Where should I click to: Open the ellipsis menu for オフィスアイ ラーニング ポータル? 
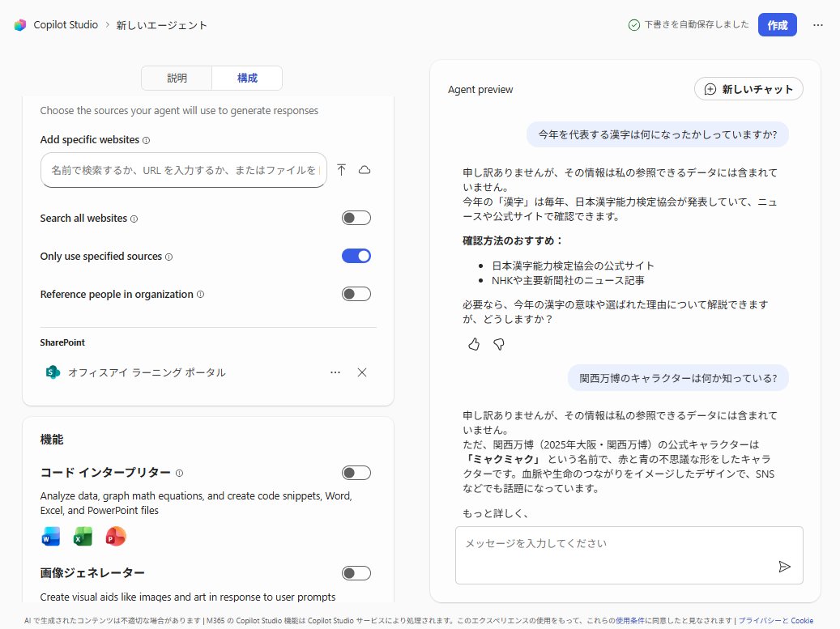pyautogui.click(x=335, y=372)
